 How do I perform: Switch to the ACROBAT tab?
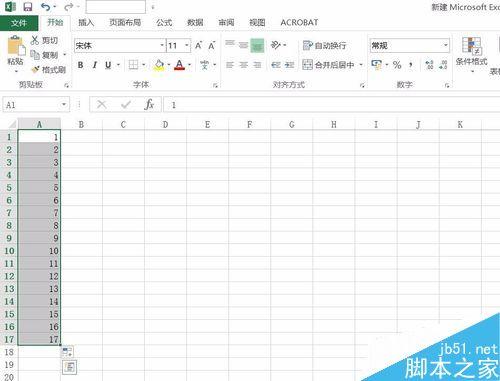[299, 23]
